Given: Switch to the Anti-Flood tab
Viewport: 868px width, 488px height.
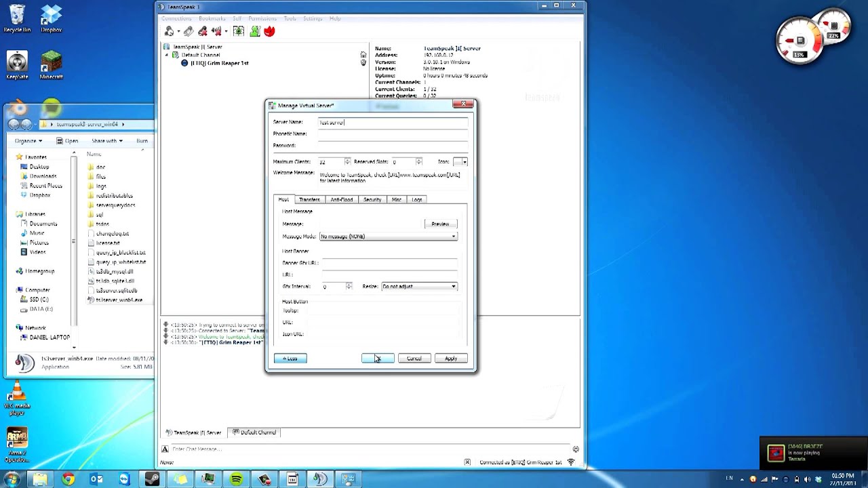Looking at the screenshot, I should click(x=342, y=200).
